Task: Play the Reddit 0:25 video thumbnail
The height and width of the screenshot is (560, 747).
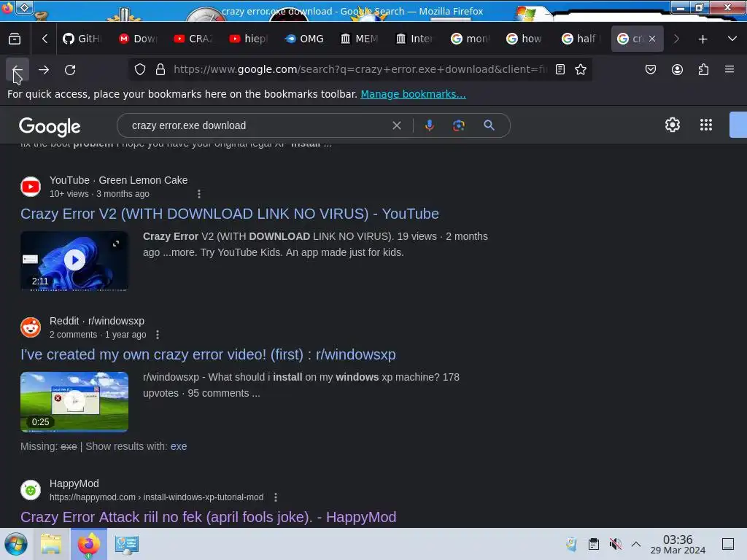Action: point(74,402)
